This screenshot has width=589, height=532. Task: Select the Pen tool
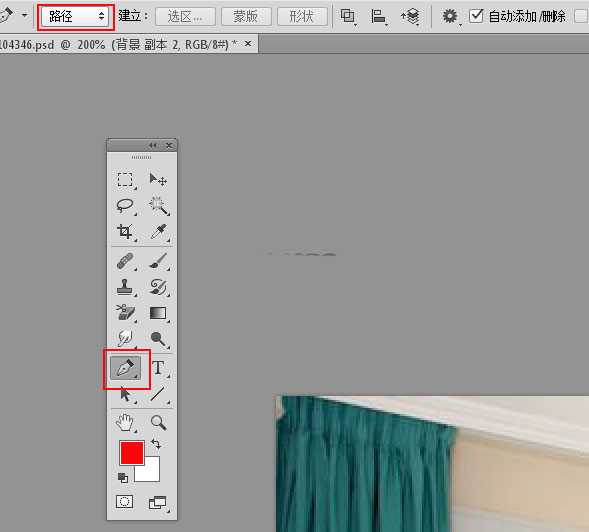pyautogui.click(x=125, y=368)
